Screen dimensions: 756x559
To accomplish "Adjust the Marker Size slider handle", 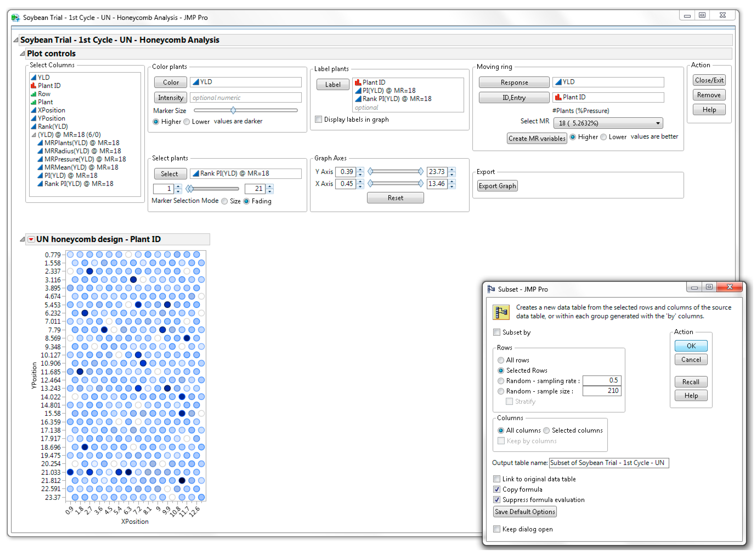I will coord(233,110).
